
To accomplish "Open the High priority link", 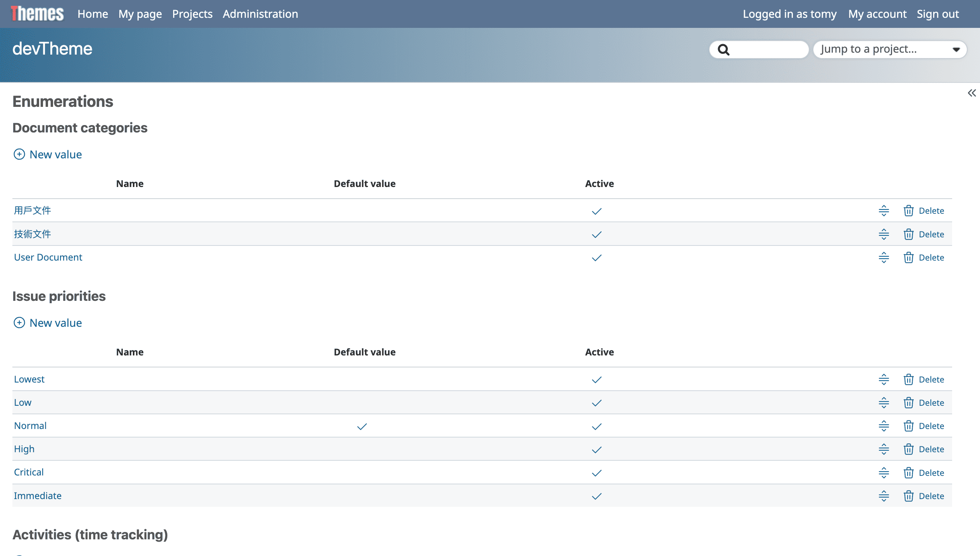I will 24,449.
